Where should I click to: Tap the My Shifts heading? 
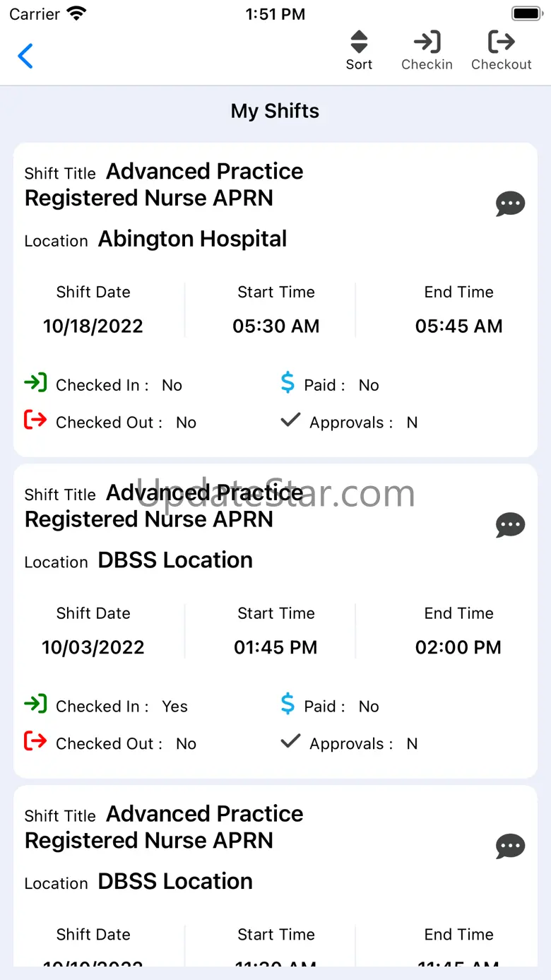275,111
